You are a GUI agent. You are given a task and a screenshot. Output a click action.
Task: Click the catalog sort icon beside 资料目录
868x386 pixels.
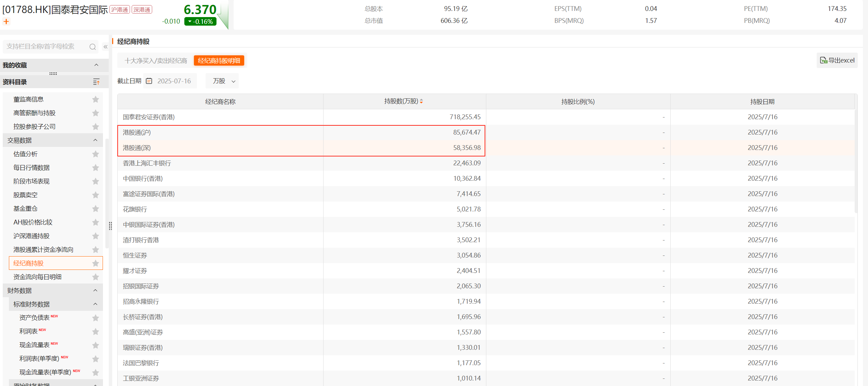point(96,82)
